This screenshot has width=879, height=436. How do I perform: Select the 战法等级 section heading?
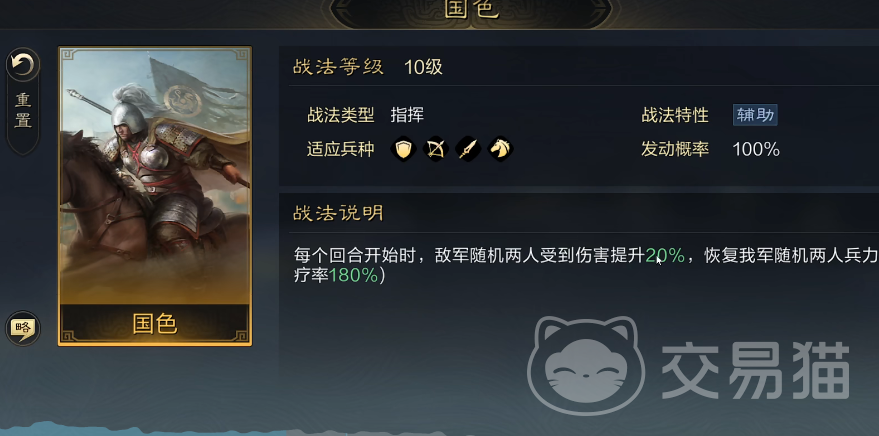(338, 67)
